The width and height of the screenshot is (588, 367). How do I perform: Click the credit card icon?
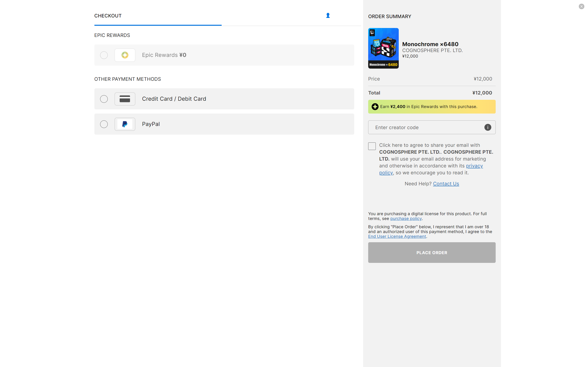pyautogui.click(x=125, y=99)
